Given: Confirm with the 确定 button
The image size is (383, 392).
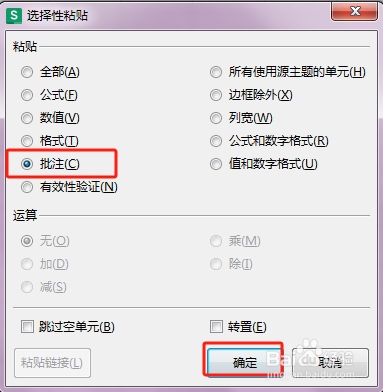Looking at the screenshot, I should [x=244, y=362].
